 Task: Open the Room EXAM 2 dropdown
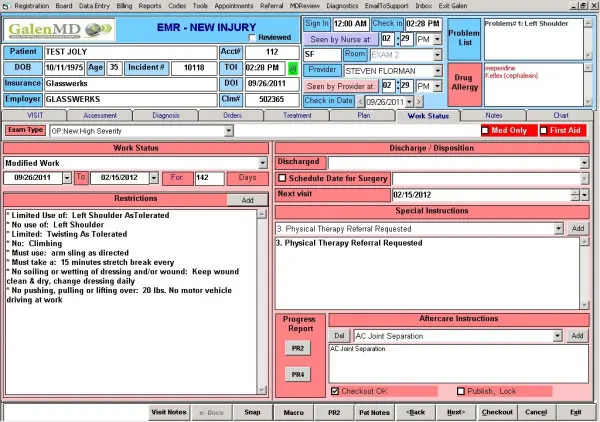click(x=438, y=55)
